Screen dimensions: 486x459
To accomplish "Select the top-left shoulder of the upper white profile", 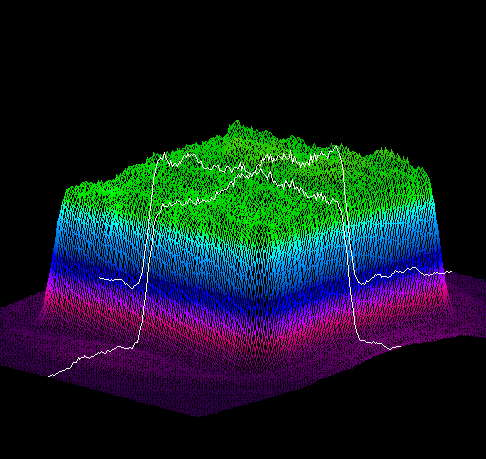I will [x=164, y=153].
